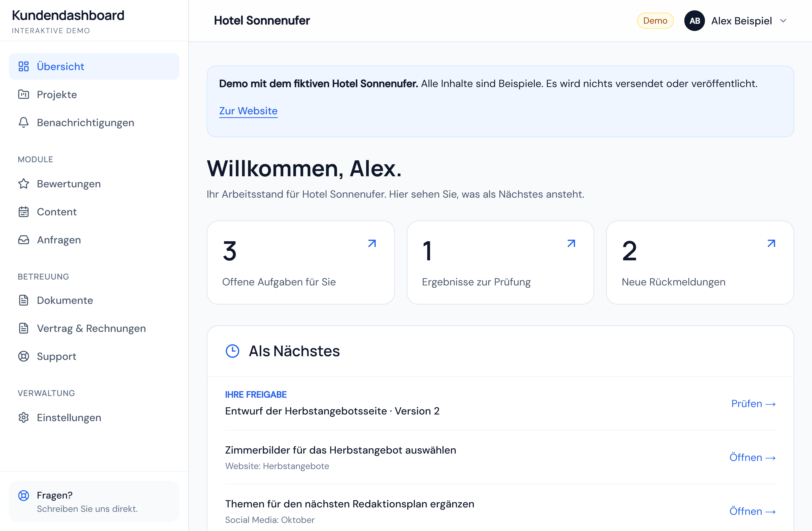Click the Content calendar icon
This screenshot has height=531, width=812.
pyautogui.click(x=24, y=212)
